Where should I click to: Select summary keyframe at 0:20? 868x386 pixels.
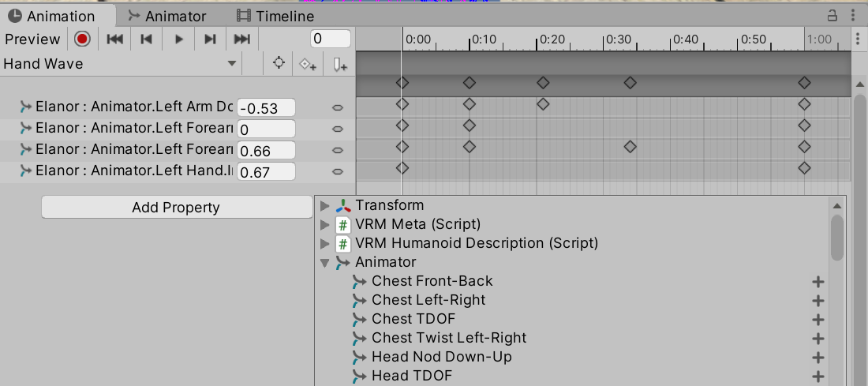coord(543,83)
